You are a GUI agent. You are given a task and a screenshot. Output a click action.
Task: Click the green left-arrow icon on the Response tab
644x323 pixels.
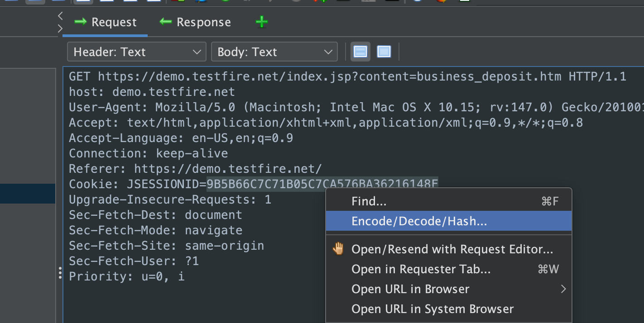(x=165, y=21)
